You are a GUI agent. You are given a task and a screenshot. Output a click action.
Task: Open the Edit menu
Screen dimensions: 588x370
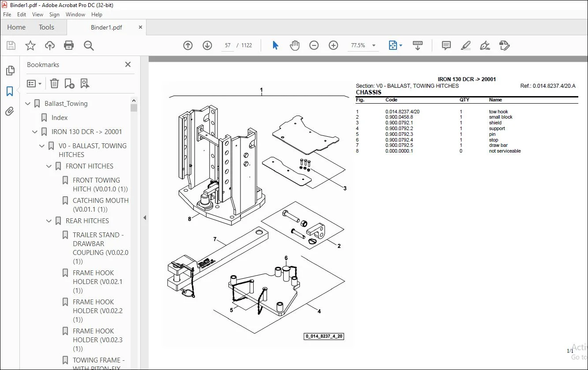[22, 15]
